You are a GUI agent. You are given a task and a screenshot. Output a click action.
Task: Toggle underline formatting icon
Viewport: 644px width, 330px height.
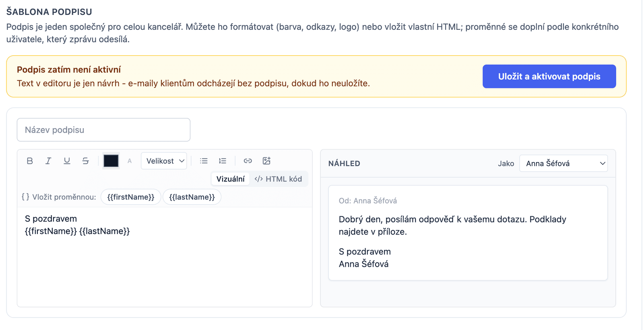point(67,161)
